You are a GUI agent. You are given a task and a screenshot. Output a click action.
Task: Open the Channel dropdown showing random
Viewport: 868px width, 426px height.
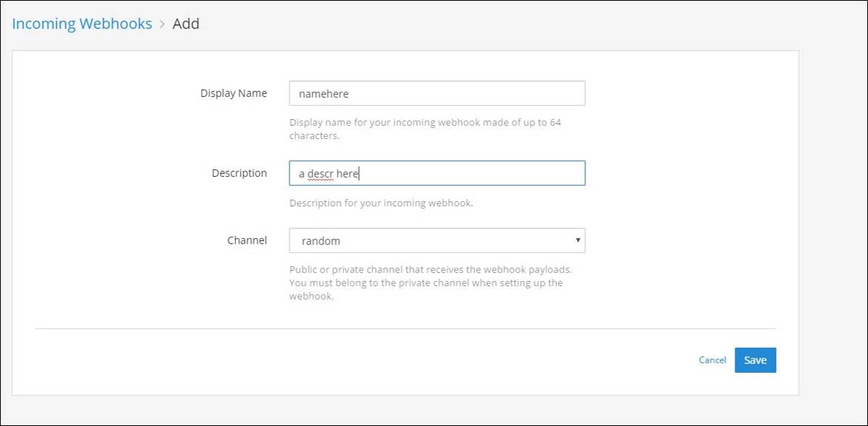tap(437, 240)
